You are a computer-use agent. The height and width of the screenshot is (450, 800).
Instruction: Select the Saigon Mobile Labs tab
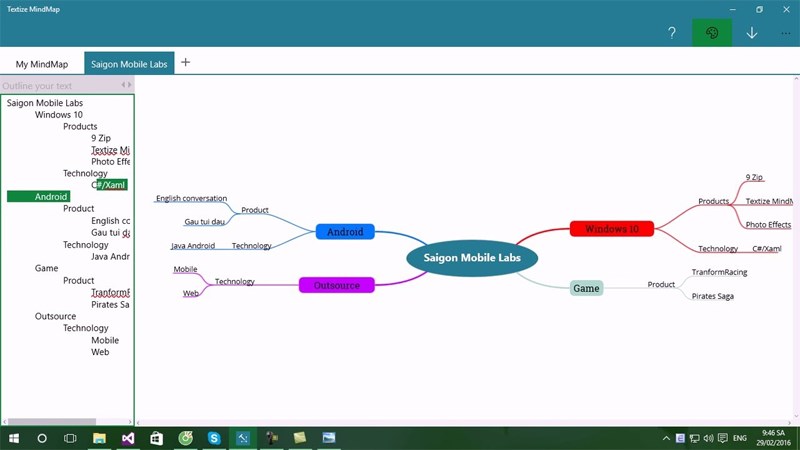[x=129, y=63]
